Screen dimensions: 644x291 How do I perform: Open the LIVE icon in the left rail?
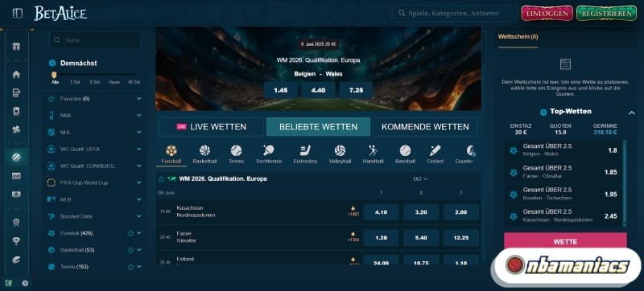click(16, 176)
